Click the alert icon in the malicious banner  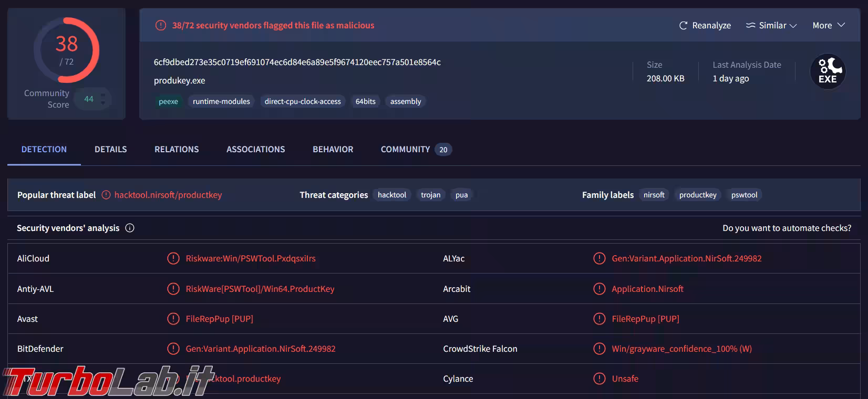tap(161, 25)
